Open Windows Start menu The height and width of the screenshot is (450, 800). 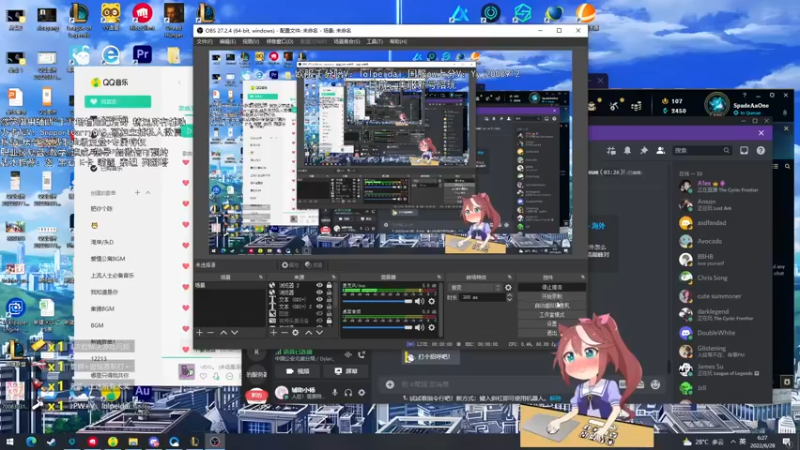10,442
